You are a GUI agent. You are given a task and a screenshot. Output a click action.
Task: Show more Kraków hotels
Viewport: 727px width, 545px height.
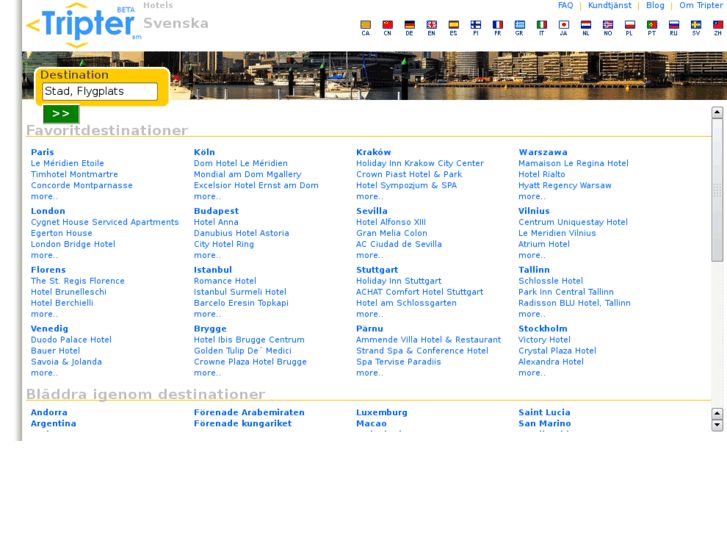[x=370, y=197]
